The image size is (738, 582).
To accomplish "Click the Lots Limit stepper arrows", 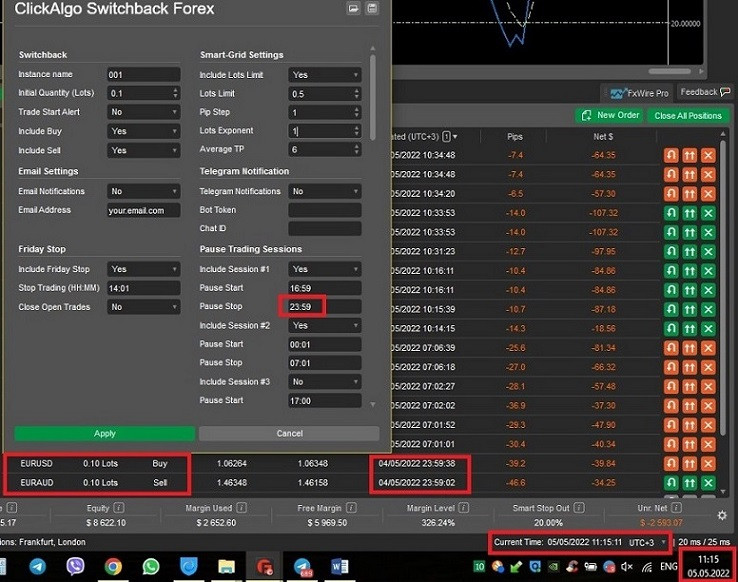I will tap(356, 94).
